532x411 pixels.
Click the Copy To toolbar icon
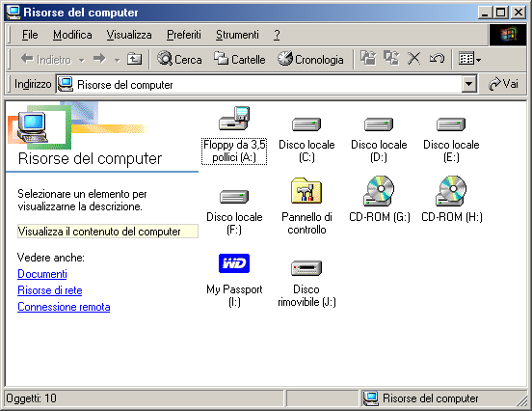[391, 59]
